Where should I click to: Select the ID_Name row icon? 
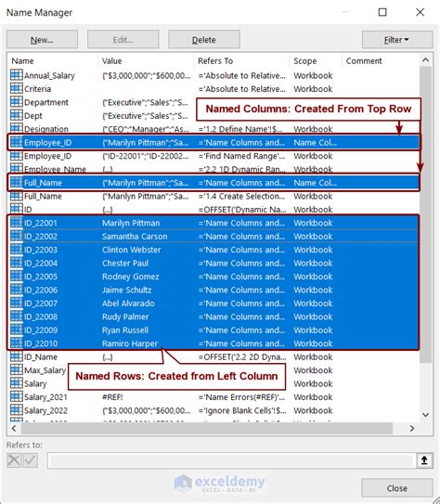pos(17,356)
